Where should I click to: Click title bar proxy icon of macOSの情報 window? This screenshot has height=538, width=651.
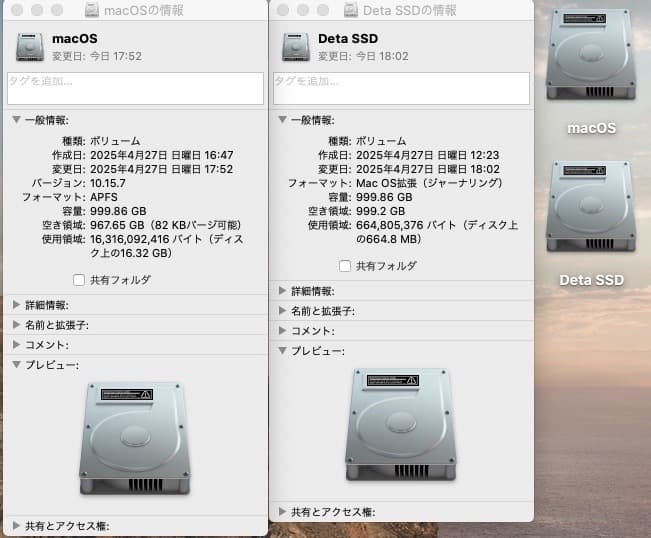click(x=92, y=10)
